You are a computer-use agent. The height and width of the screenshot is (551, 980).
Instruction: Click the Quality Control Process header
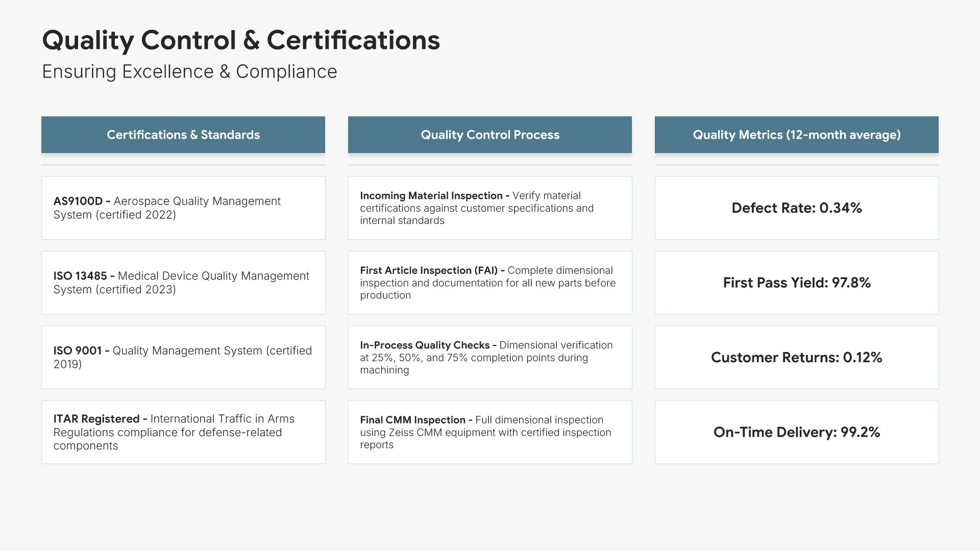tap(490, 135)
